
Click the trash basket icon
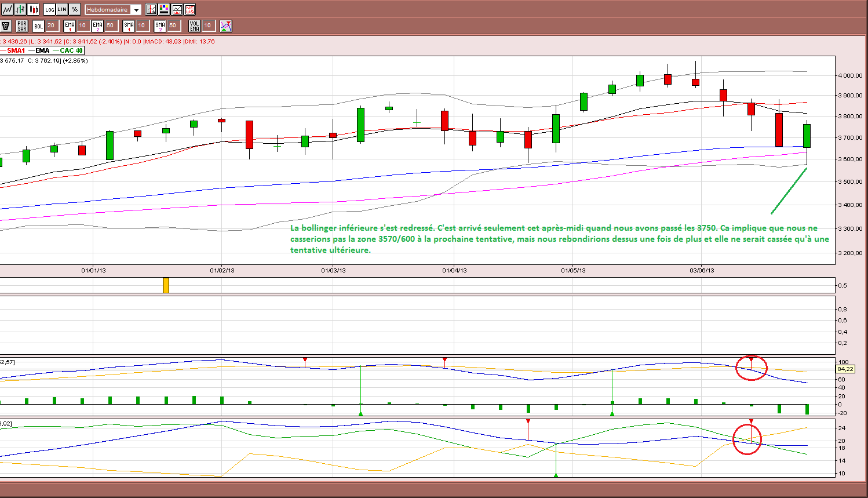click(6, 26)
